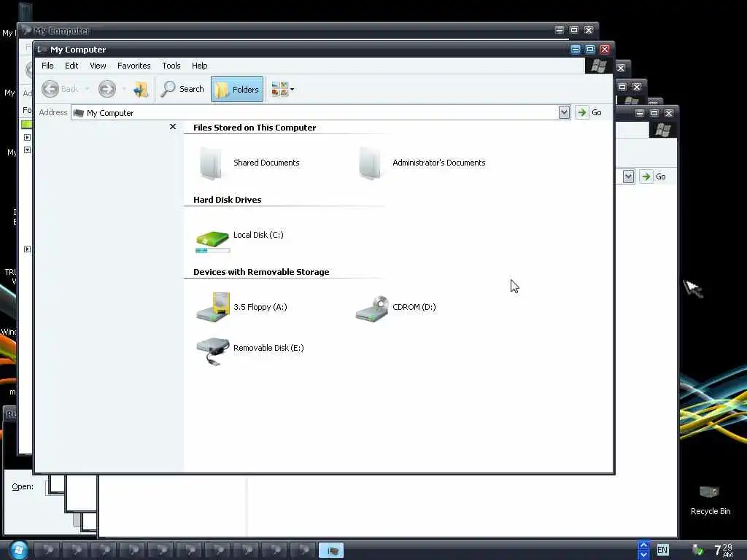Expand the Address bar dropdown arrow

pyautogui.click(x=564, y=112)
